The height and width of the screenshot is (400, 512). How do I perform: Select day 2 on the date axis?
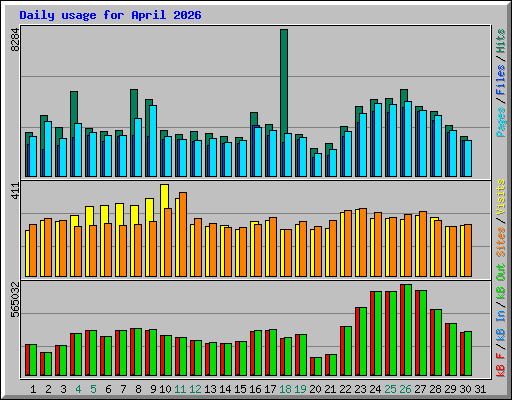(48, 389)
